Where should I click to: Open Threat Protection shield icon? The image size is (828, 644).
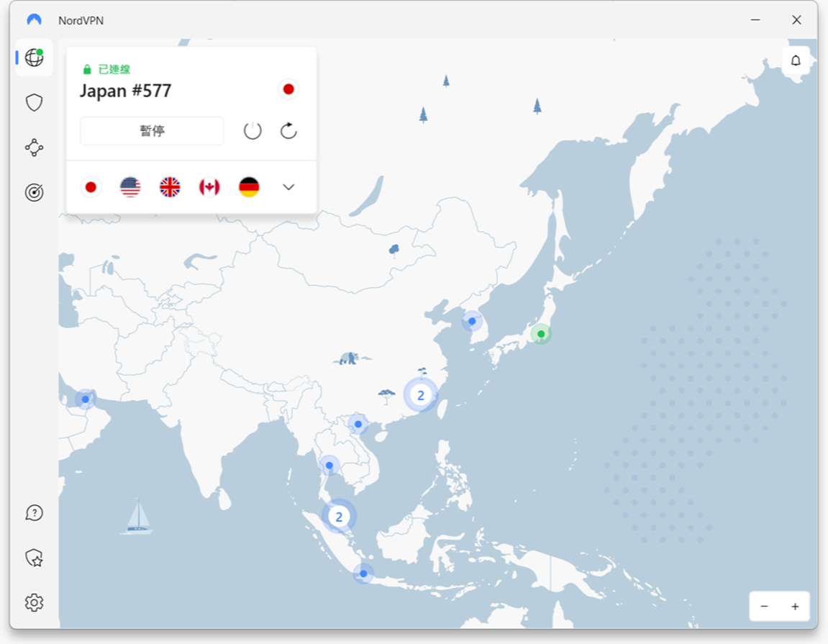click(34, 103)
